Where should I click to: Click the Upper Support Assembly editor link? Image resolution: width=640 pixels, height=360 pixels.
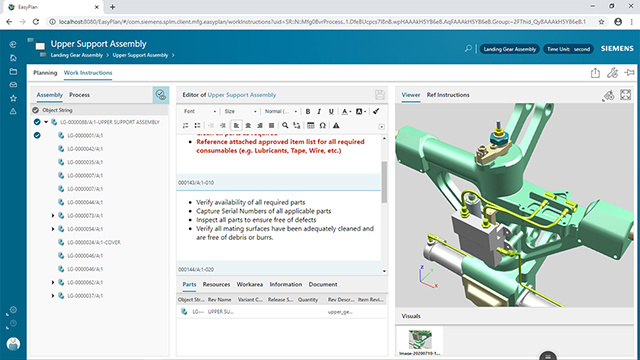click(242, 95)
